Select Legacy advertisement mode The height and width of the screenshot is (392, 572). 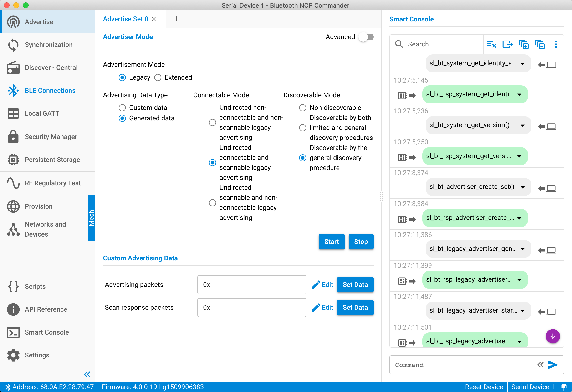pos(122,77)
